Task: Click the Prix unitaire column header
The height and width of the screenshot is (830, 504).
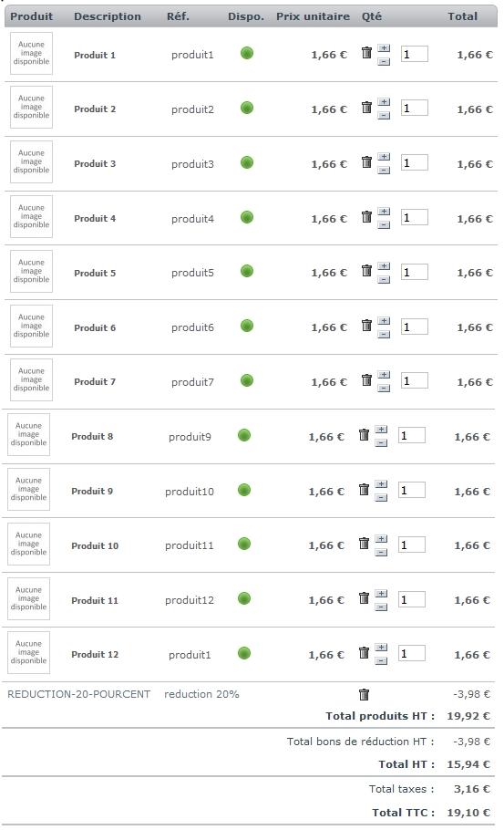Action: pos(313,16)
